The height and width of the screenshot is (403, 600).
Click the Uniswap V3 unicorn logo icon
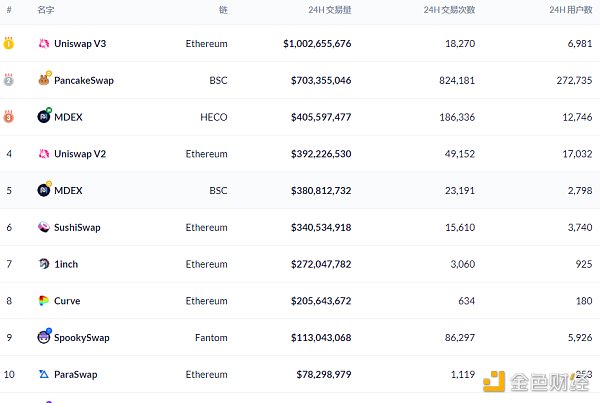[44, 44]
